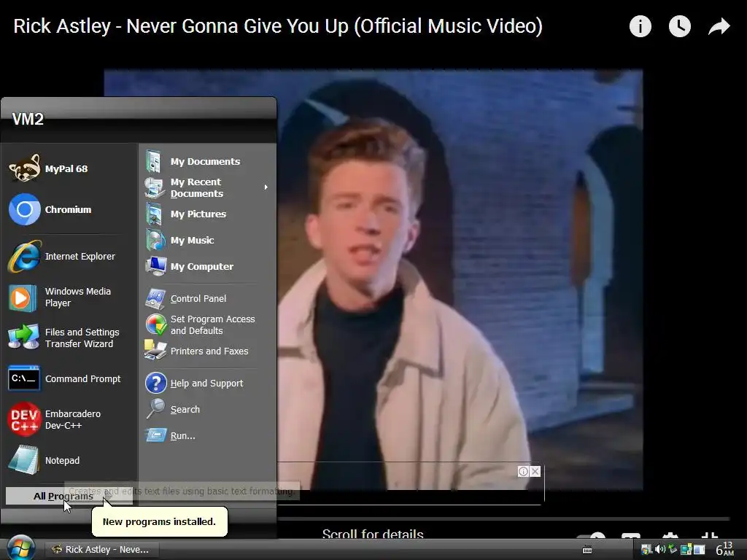This screenshot has height=560, width=747.
Task: Open Windows Security Alerts tray icon
Action: point(646,550)
